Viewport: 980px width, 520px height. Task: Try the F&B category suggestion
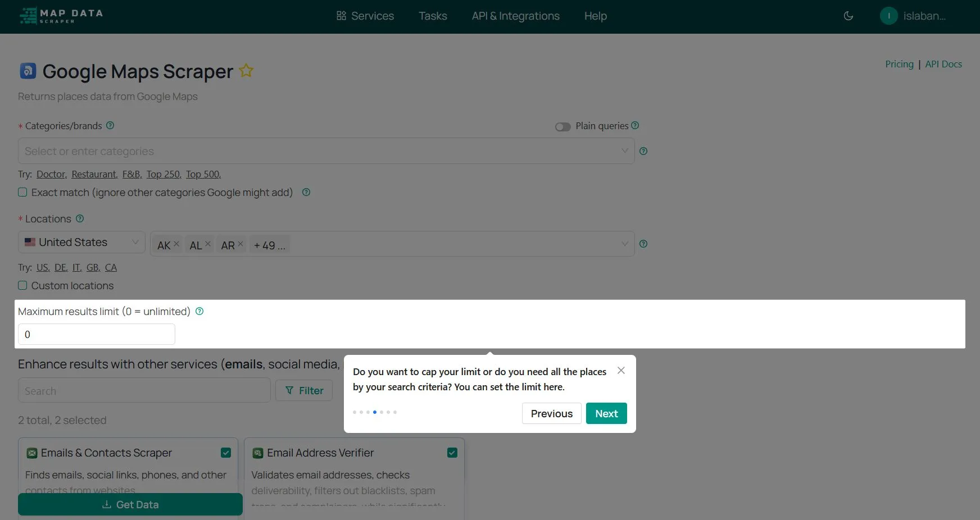[132, 174]
